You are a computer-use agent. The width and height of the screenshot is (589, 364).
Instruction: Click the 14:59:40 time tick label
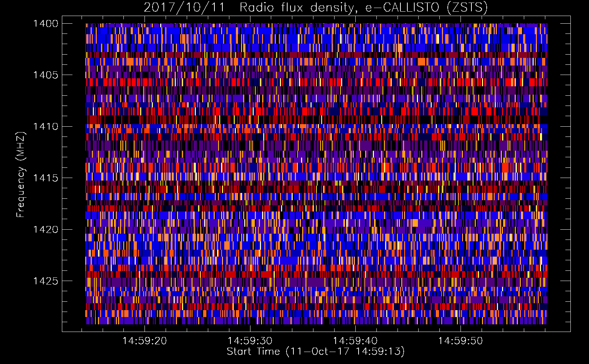pos(355,341)
